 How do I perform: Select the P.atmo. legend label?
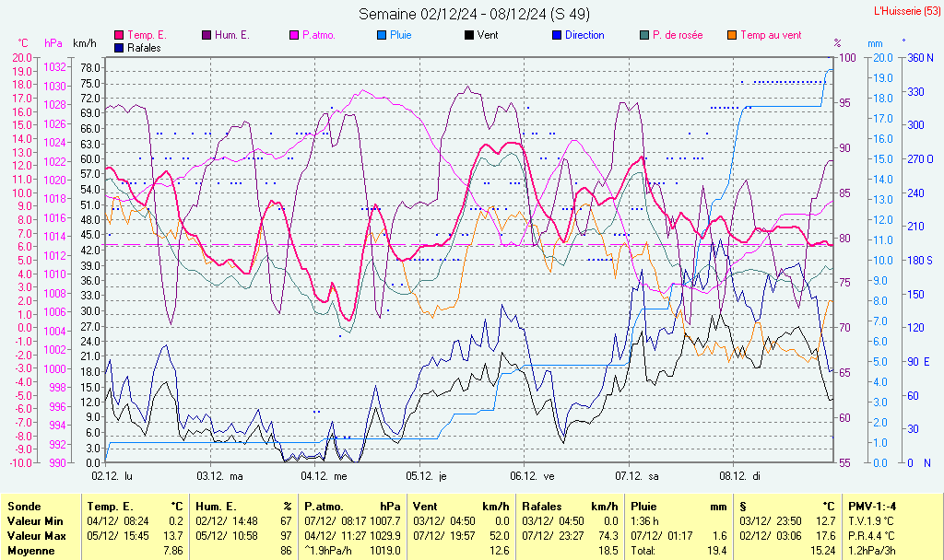(x=318, y=36)
